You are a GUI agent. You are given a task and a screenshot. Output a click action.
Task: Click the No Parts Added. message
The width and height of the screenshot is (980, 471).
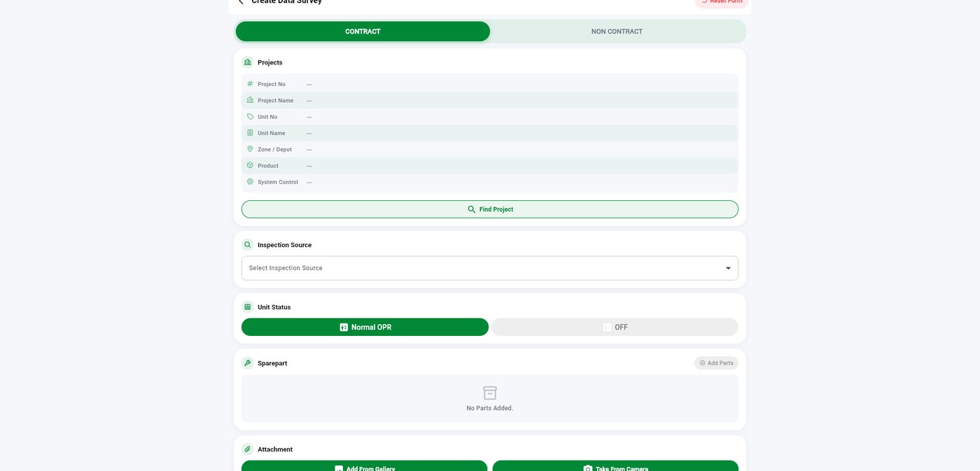coord(490,408)
